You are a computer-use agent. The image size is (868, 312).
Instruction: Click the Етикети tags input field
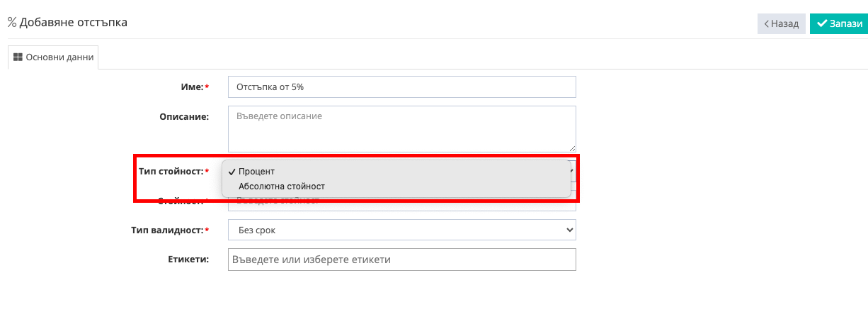coord(401,260)
